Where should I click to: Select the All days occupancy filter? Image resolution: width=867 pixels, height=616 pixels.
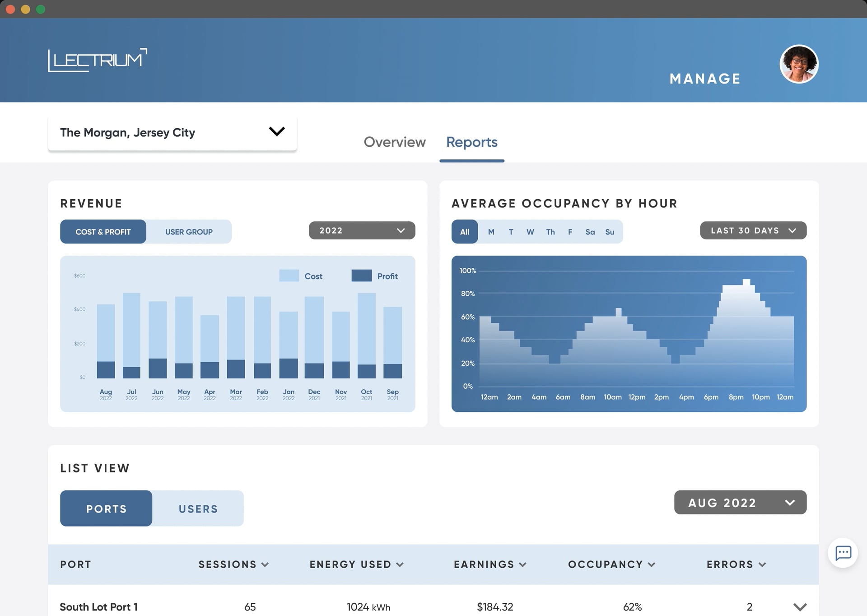pos(464,232)
